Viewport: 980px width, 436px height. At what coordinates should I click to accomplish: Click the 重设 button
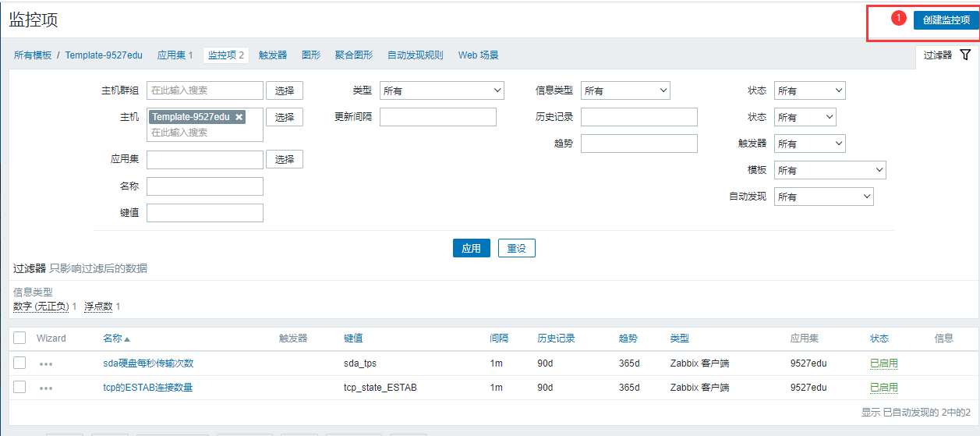click(x=516, y=248)
